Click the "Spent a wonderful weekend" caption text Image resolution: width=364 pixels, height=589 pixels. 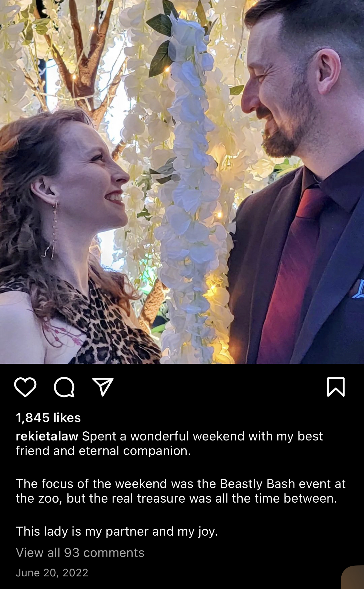click(x=169, y=443)
